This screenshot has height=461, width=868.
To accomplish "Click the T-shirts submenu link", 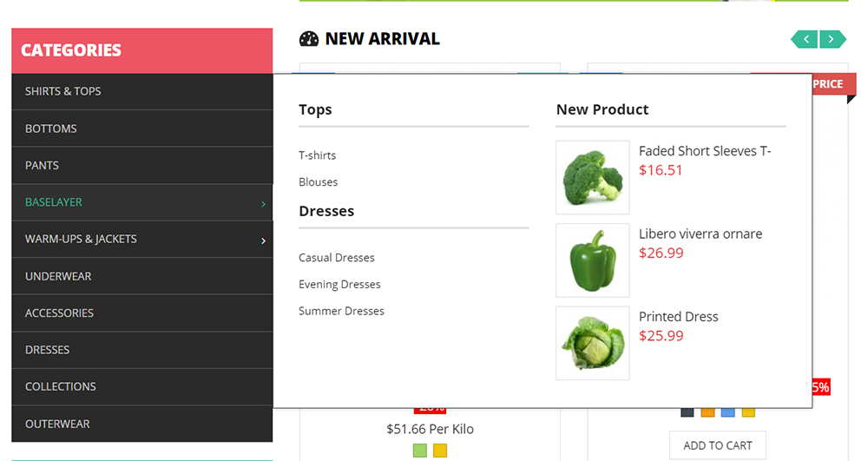I will coord(317,155).
